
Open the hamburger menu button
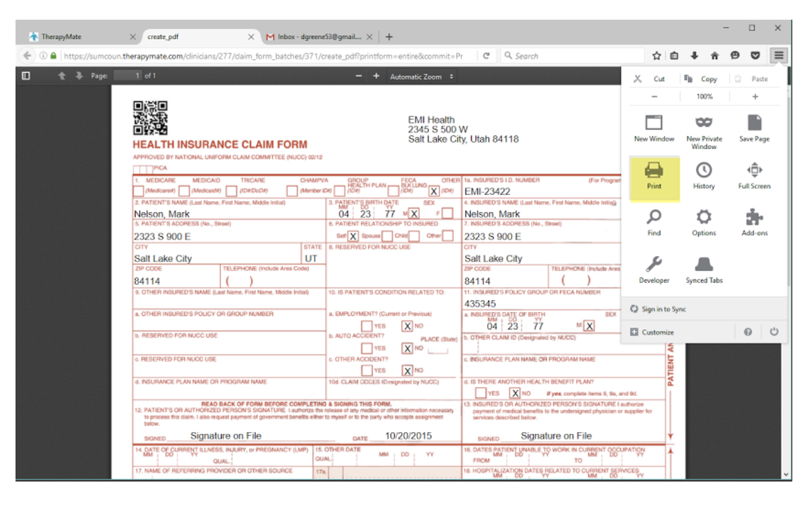click(x=779, y=55)
